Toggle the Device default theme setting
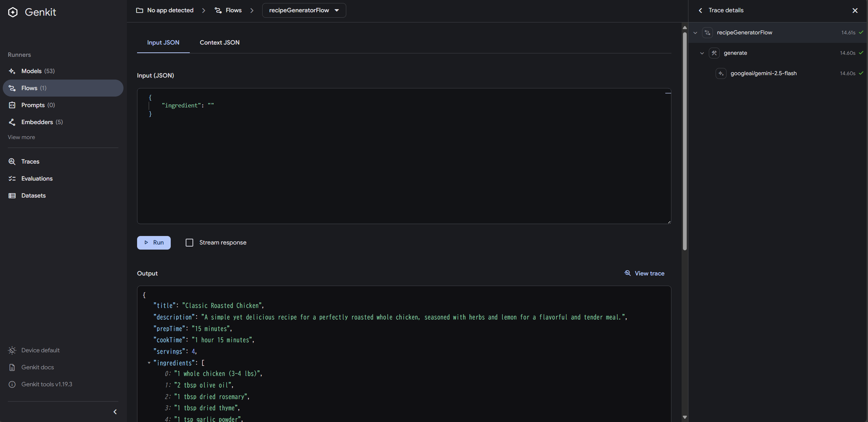Screen dimensions: 868x422 pos(40,350)
